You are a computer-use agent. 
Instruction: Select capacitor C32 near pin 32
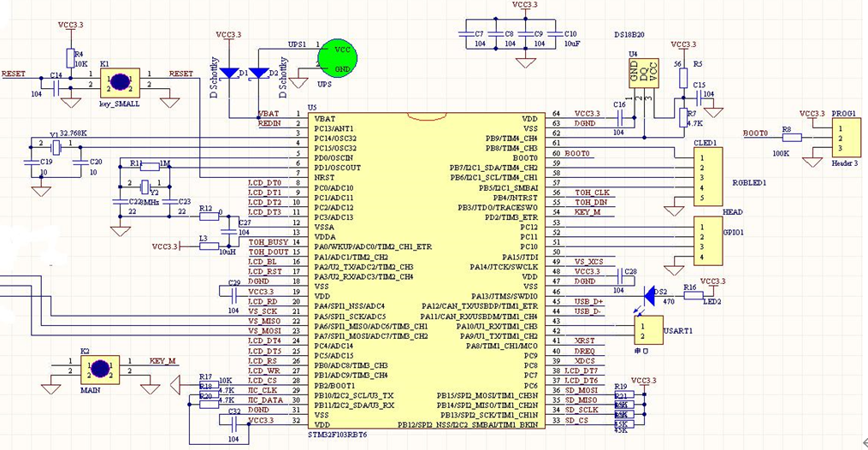coord(233,424)
